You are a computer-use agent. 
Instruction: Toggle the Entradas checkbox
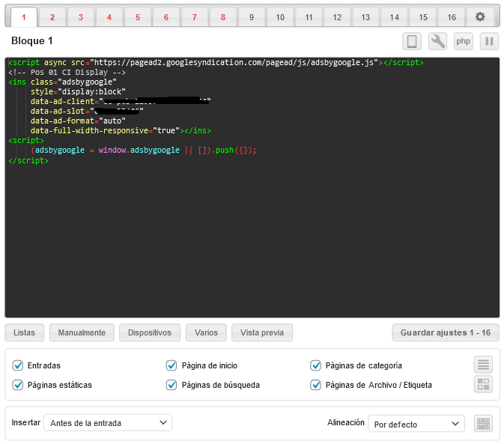[17, 365]
